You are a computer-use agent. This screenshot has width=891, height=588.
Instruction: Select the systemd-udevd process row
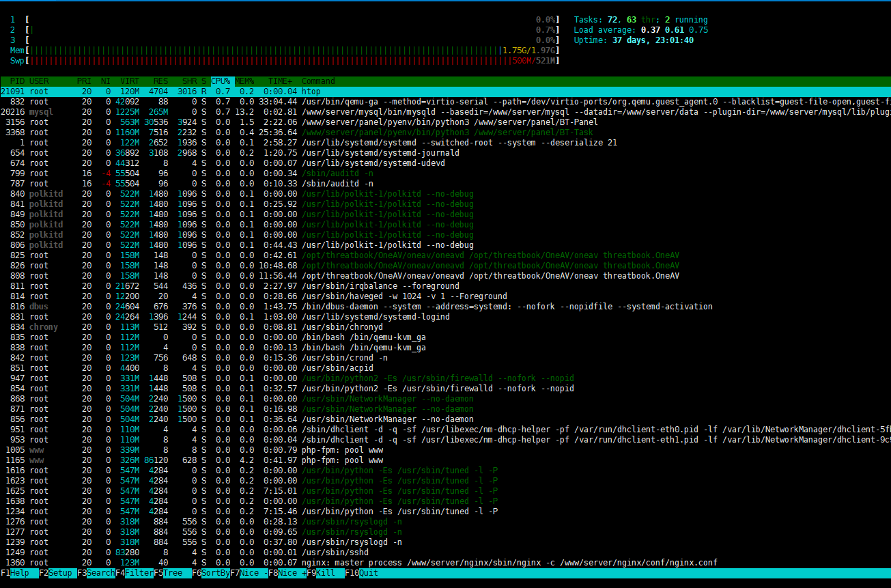coord(445,163)
